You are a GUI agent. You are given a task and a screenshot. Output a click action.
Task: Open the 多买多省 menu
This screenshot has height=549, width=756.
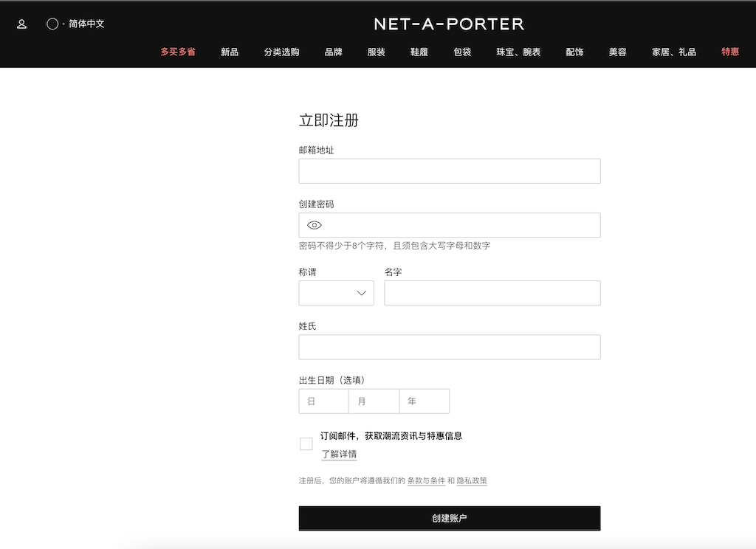178,52
